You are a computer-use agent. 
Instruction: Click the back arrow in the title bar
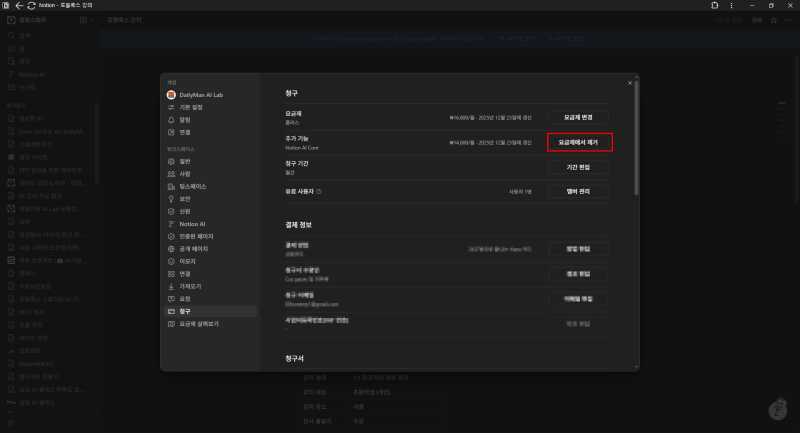[x=19, y=5]
